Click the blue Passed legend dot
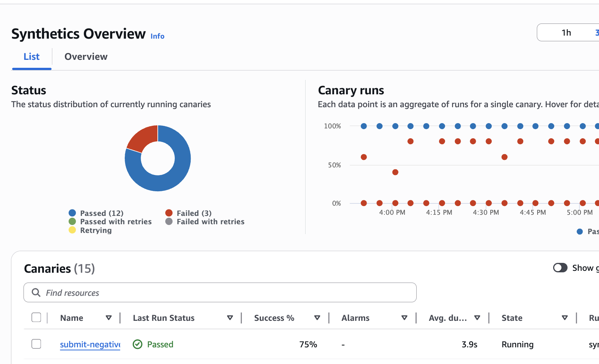Image resolution: width=599 pixels, height=364 pixels. tap(72, 213)
